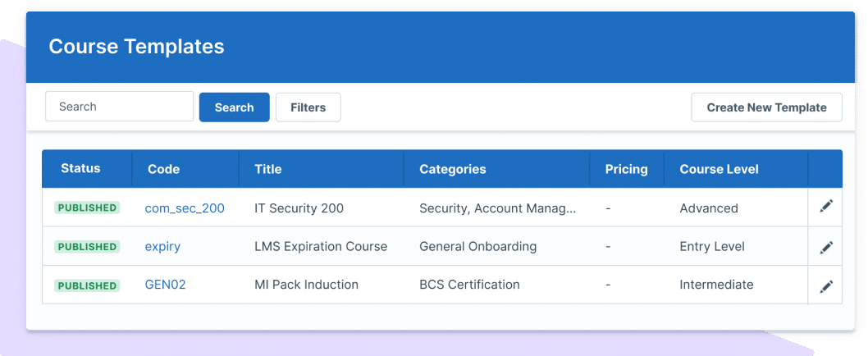
Task: Sort by the Status column header
Action: pyautogui.click(x=81, y=168)
